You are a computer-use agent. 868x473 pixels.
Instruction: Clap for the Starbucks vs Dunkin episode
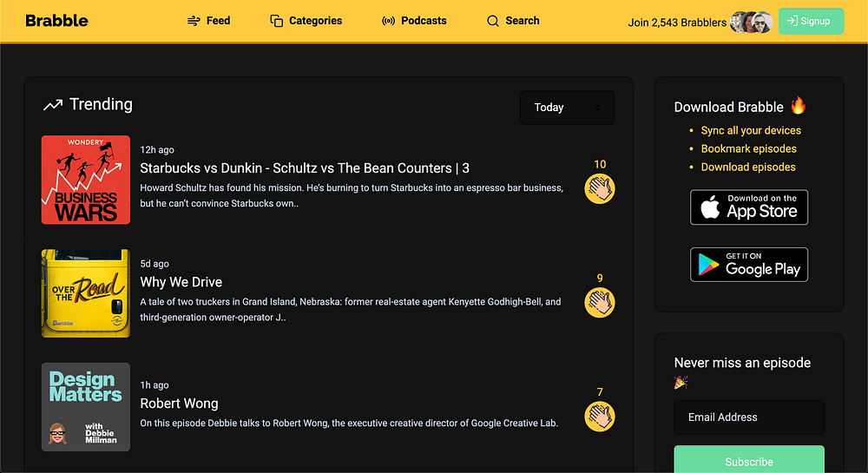(600, 188)
